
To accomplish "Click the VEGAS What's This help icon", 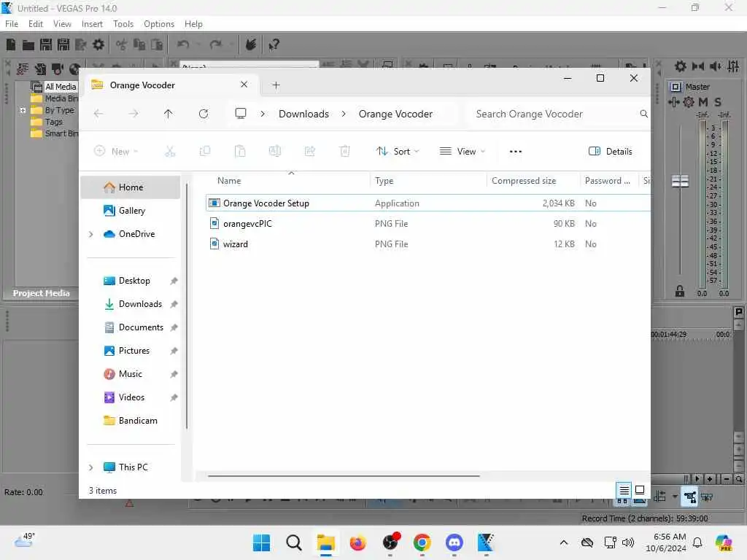I will [x=274, y=44].
